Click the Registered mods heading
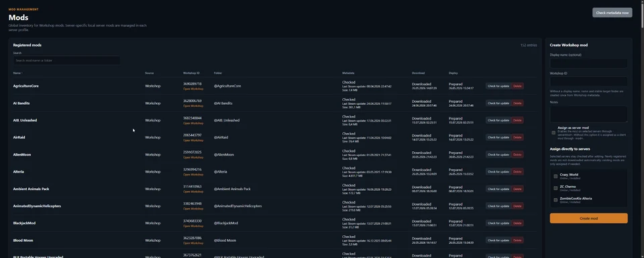The image size is (644, 258). click(27, 45)
